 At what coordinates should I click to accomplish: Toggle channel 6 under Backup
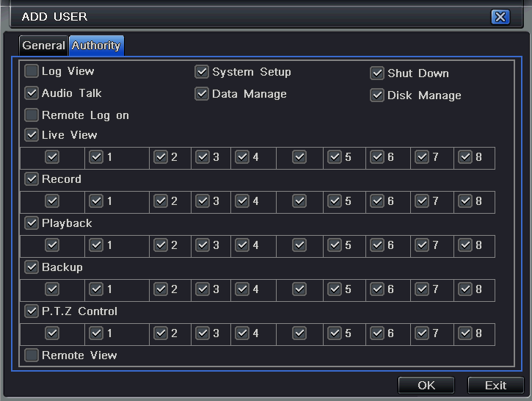(x=377, y=289)
